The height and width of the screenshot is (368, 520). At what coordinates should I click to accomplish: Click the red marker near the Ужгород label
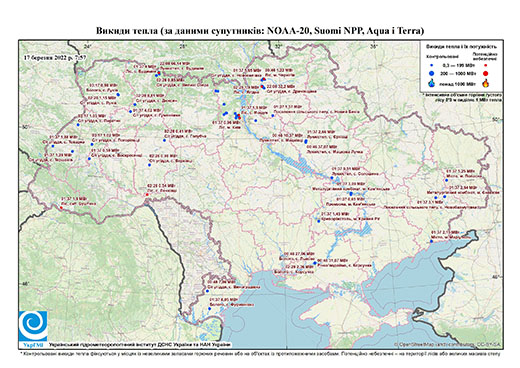pos(62,208)
